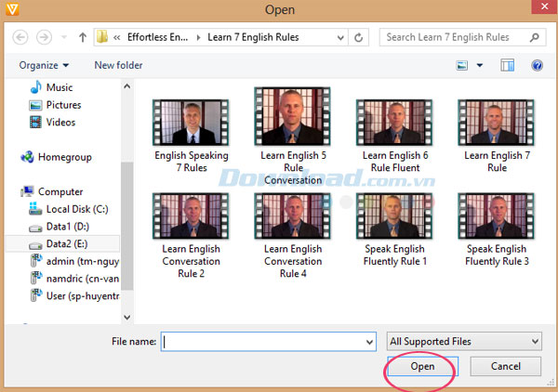Open the All Supported Files filter
The width and height of the screenshot is (558, 392).
tap(464, 342)
